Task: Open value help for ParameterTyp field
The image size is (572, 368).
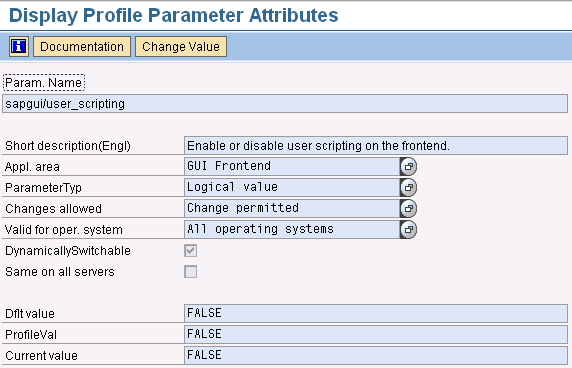Action: (408, 187)
